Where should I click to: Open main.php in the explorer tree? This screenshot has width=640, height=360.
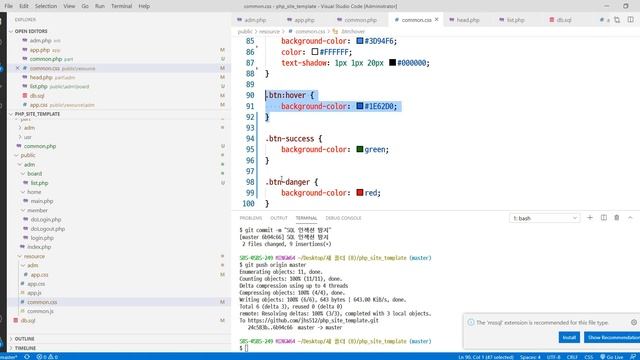[x=42, y=201]
